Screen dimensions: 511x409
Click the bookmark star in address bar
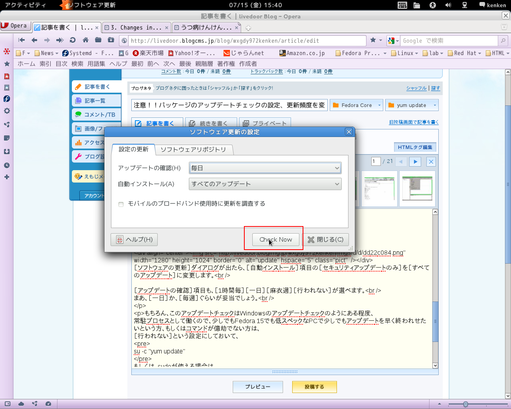(373, 40)
